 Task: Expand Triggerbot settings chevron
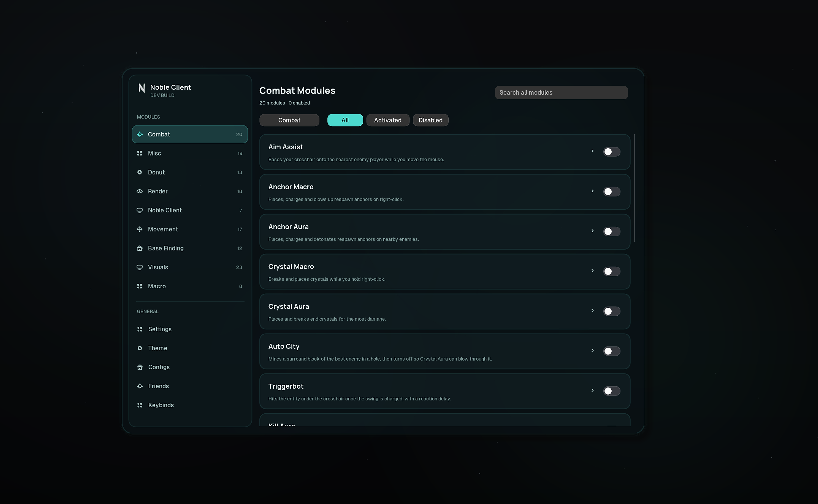(592, 390)
